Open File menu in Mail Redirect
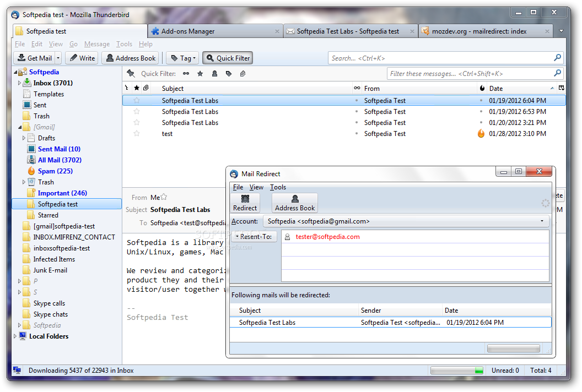This screenshot has height=392, width=582. (x=238, y=187)
